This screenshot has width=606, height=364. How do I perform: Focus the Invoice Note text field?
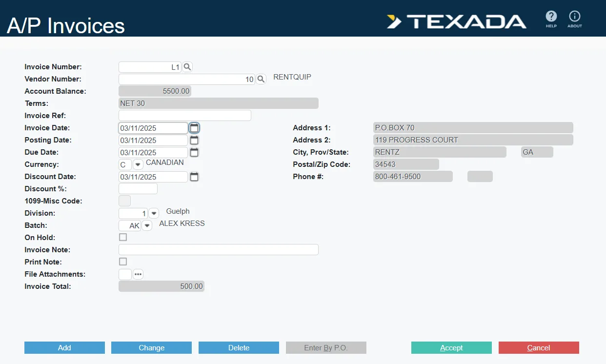(x=218, y=250)
